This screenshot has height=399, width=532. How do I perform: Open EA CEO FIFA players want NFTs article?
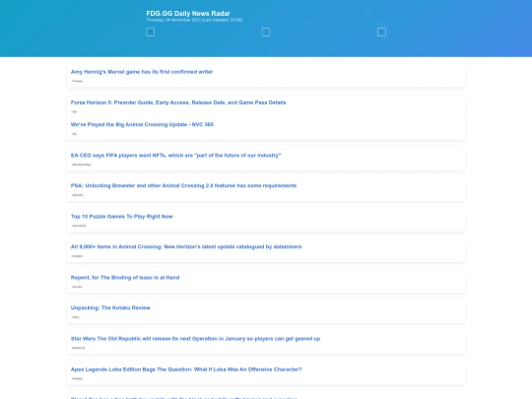(x=175, y=156)
